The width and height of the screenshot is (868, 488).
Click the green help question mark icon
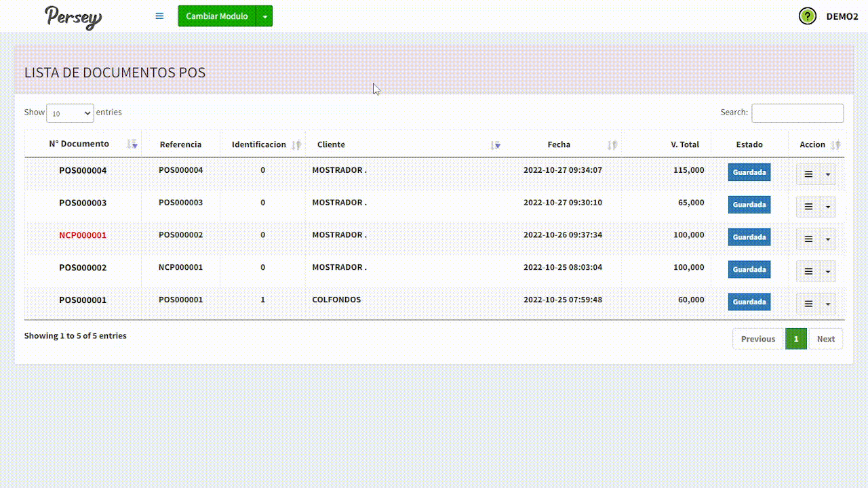(807, 16)
